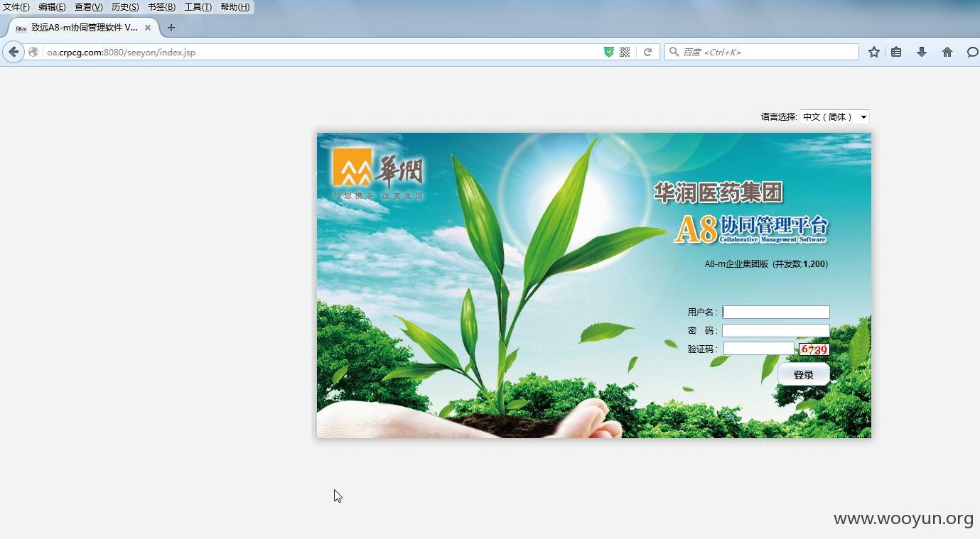Focus the 验证码 input field
Image resolution: width=980 pixels, height=539 pixels.
pos(759,349)
